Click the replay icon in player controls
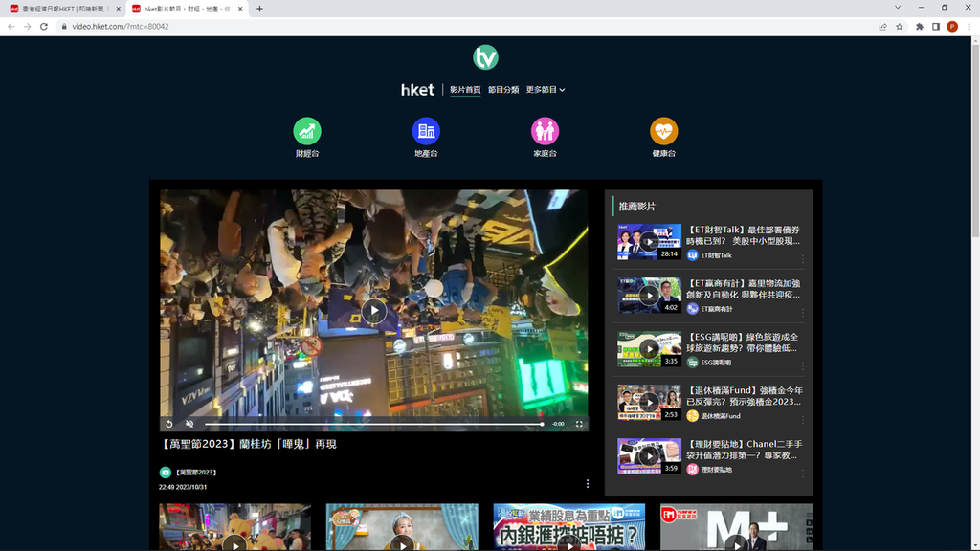Screen dimensions: 980x551 click(x=169, y=424)
